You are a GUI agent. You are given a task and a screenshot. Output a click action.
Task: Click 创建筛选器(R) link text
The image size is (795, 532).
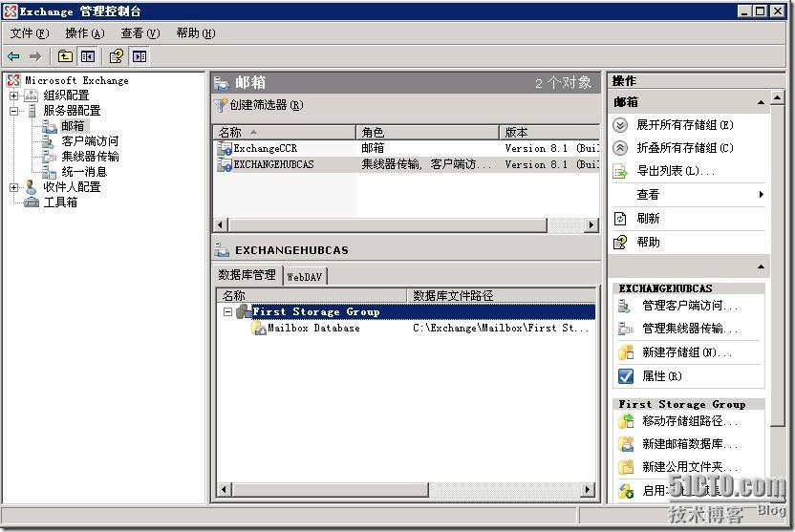(267, 105)
